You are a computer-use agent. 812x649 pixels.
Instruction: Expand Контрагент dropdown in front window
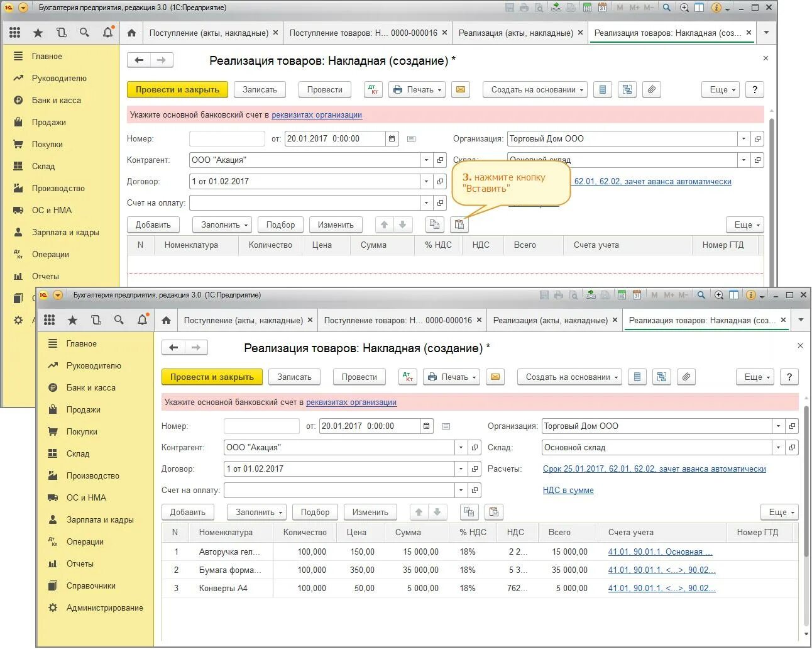461,447
